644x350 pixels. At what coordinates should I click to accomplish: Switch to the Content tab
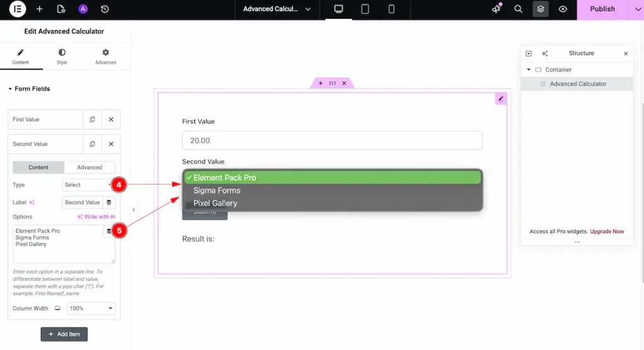click(x=21, y=57)
